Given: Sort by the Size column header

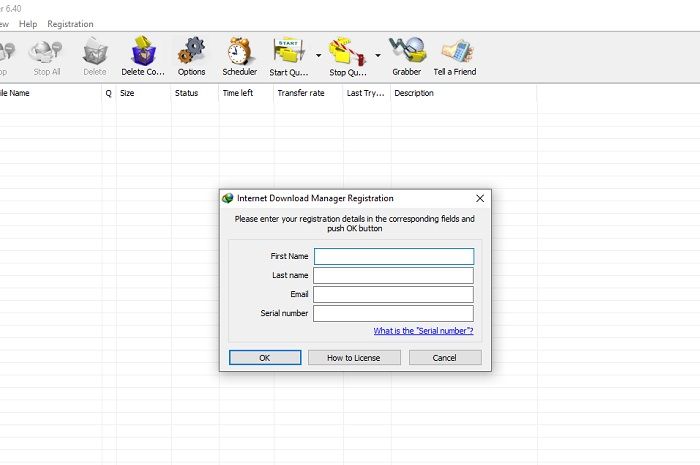Looking at the screenshot, I should click(143, 93).
